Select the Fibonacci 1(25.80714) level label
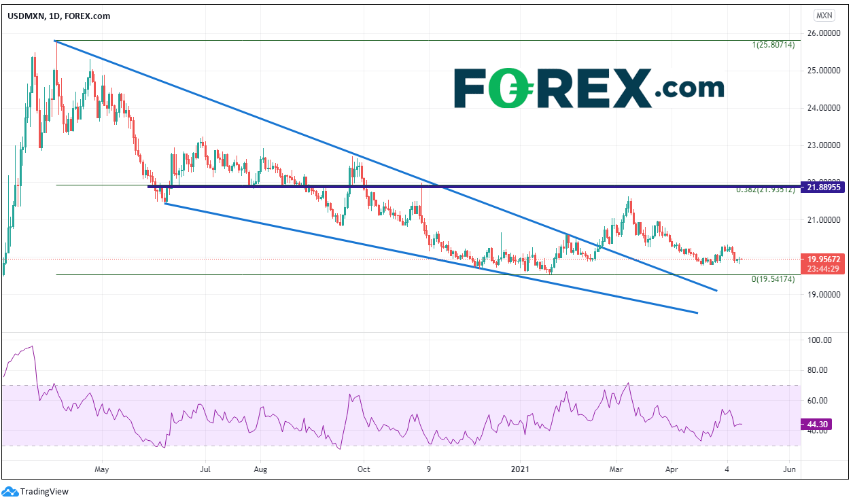The width and height of the screenshot is (853, 504). pos(772,45)
